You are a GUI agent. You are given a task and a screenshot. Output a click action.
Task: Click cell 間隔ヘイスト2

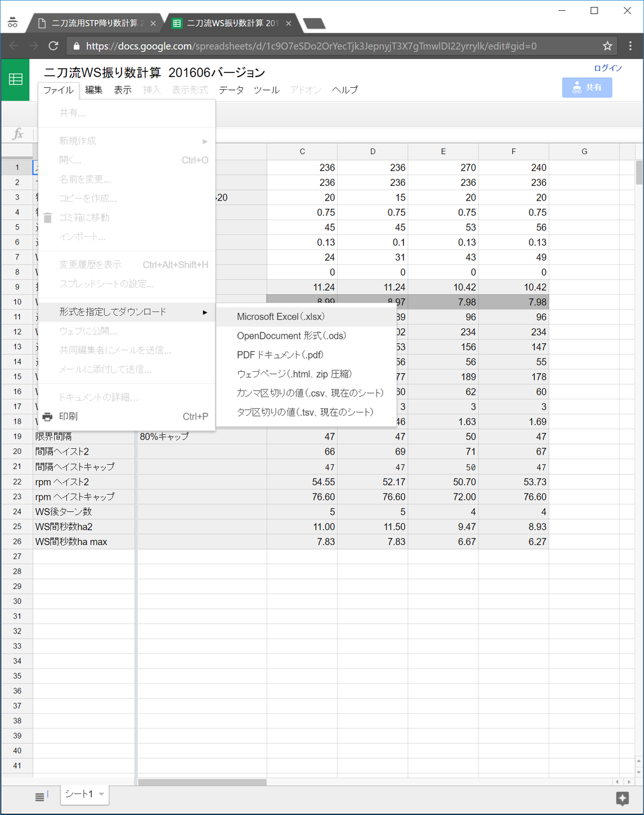(x=84, y=451)
